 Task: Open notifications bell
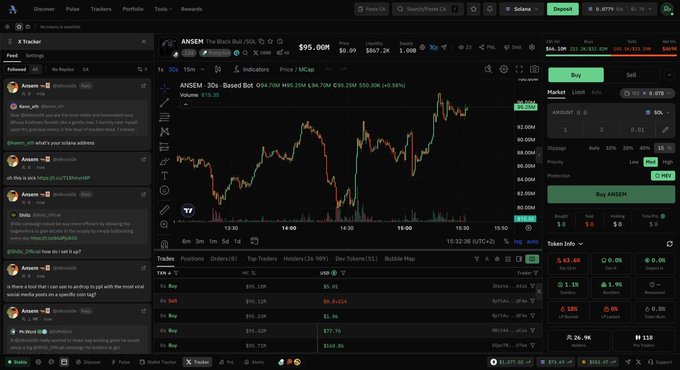click(490, 9)
